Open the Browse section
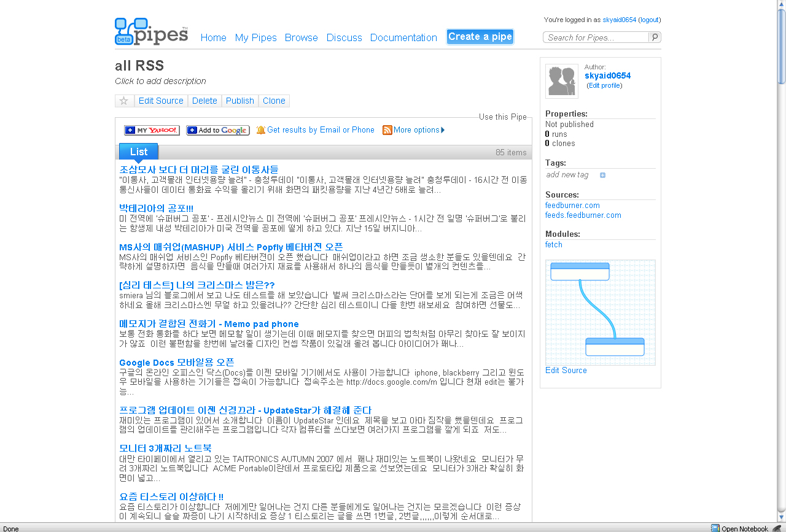This screenshot has height=532, width=786. (x=302, y=37)
